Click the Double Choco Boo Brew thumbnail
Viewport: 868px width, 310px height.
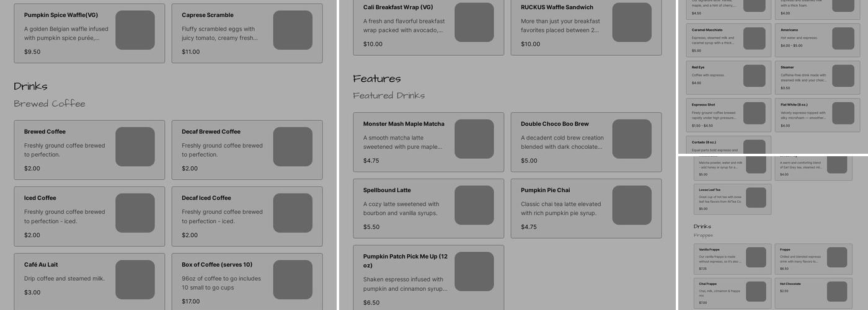click(x=632, y=139)
